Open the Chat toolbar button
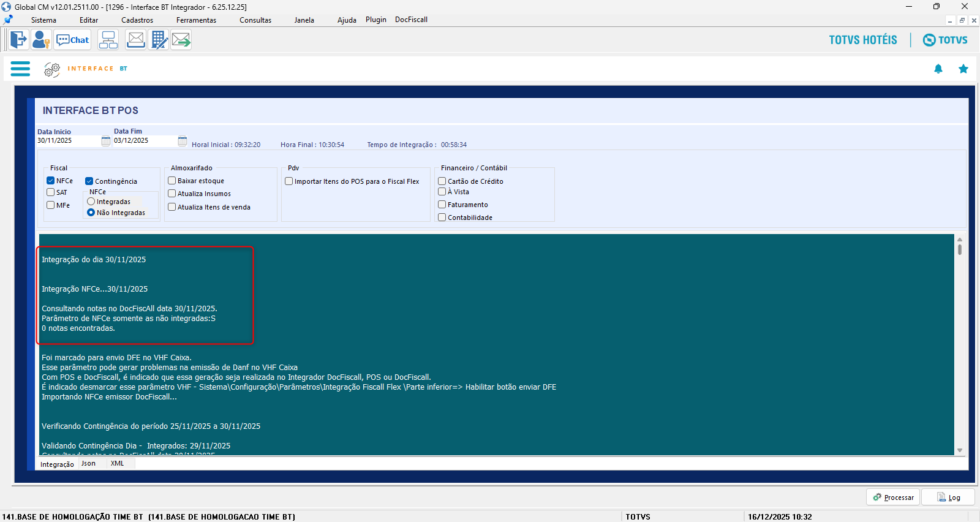The height and width of the screenshot is (522, 980). (72, 40)
